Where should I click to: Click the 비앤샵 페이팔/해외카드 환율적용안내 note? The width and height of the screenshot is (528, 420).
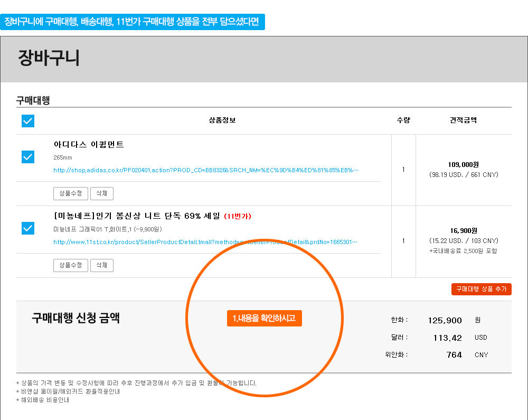pyautogui.click(x=68, y=391)
